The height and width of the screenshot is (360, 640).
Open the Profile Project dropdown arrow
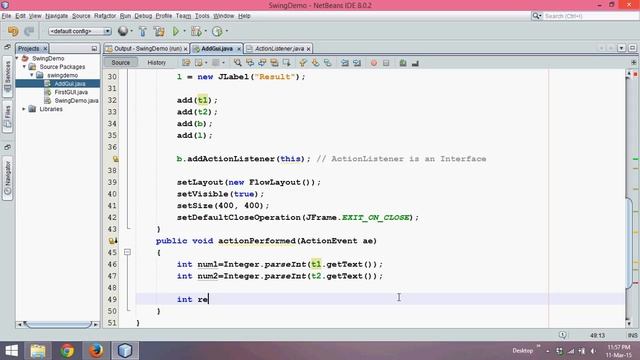(227, 31)
